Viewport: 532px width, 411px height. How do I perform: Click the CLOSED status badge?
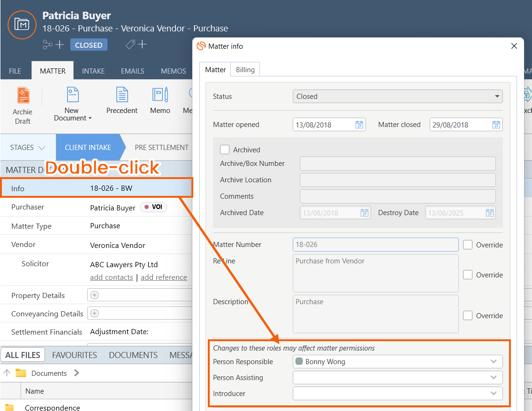[89, 45]
